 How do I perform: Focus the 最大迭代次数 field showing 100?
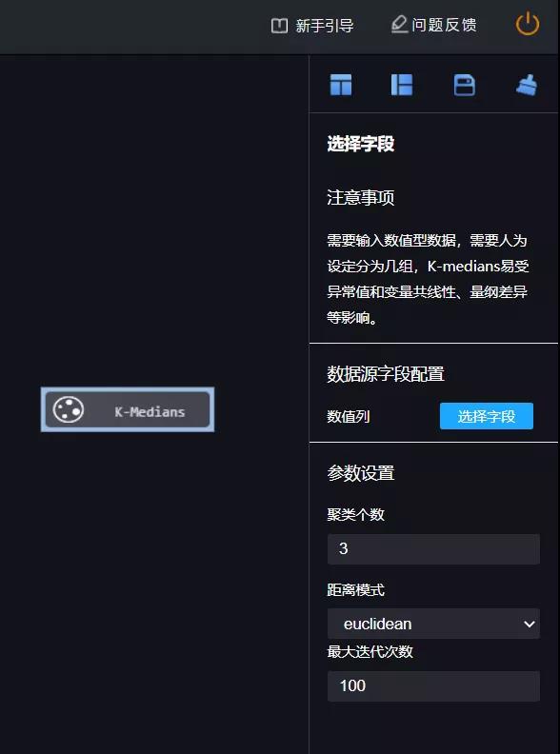click(x=433, y=686)
